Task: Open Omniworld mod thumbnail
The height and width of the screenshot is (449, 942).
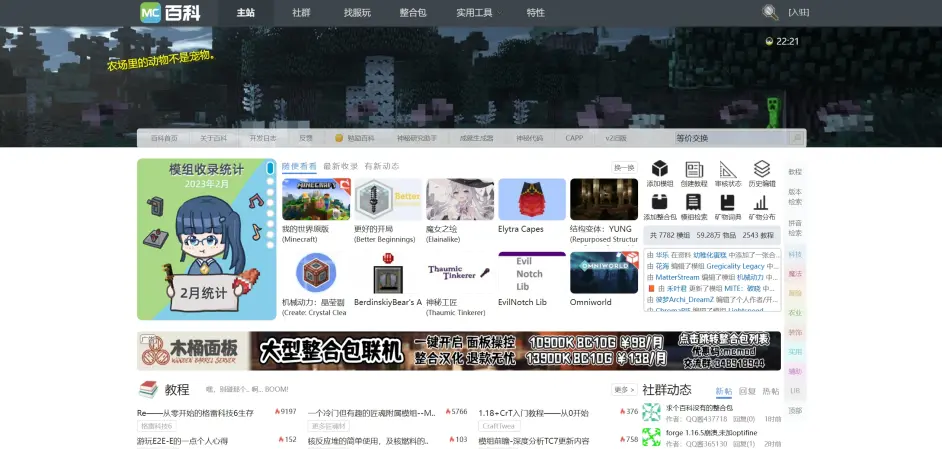Action: tap(604, 273)
